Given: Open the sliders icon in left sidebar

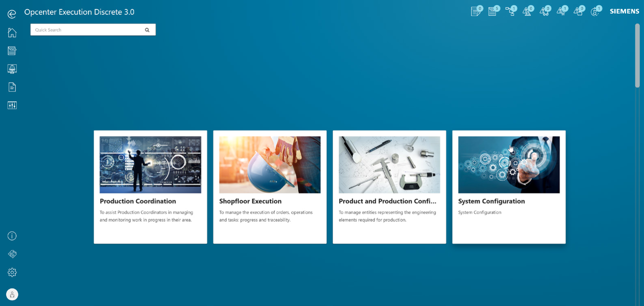Looking at the screenshot, I should [12, 105].
